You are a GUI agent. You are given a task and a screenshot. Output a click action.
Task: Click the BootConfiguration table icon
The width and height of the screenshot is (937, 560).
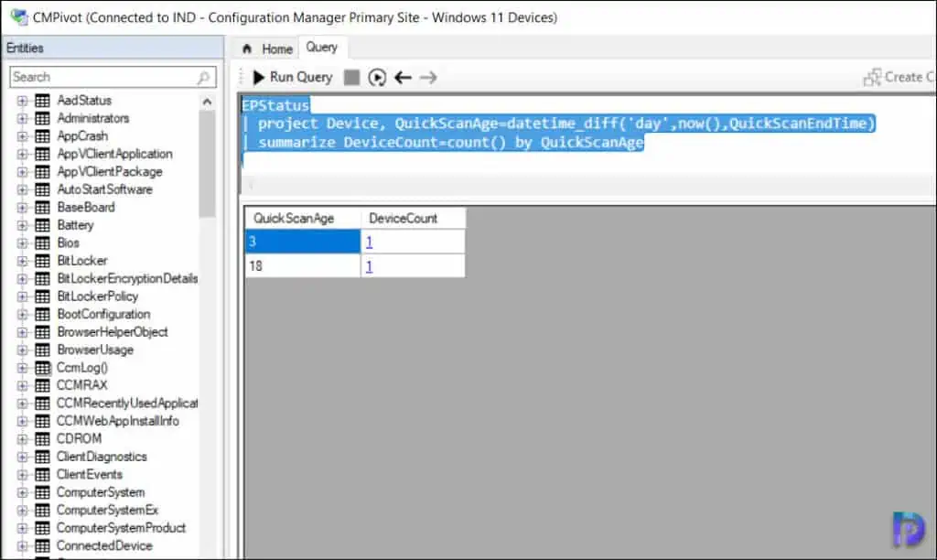click(x=42, y=315)
